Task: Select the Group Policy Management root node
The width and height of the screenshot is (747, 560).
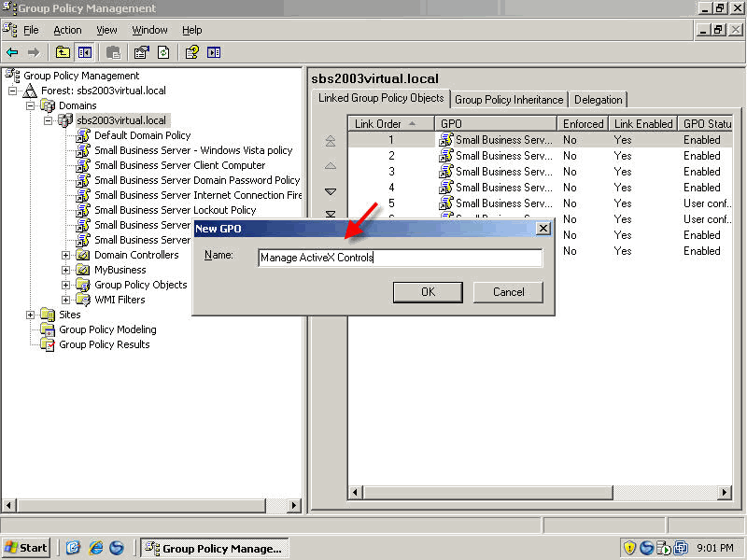Action: click(x=81, y=76)
